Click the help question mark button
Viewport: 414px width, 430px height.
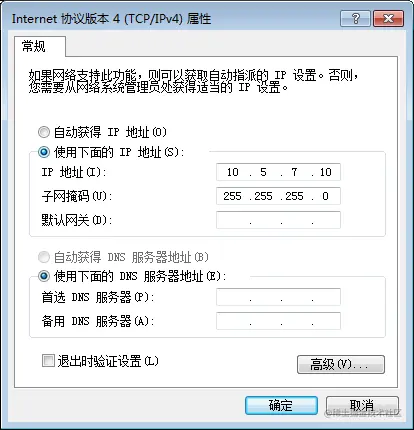355,18
